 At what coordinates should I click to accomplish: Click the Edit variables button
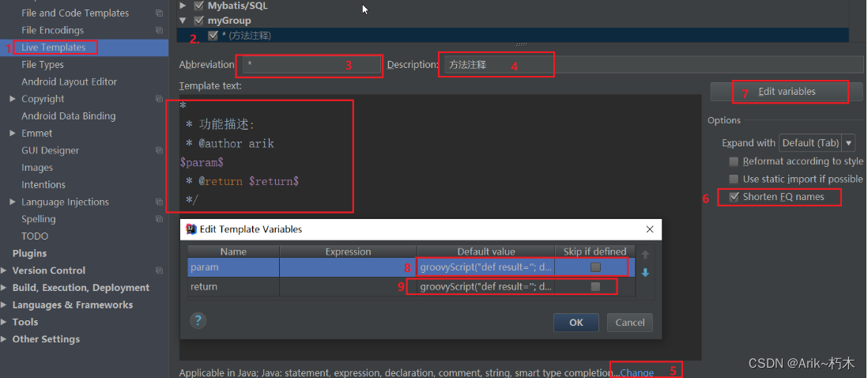coord(786,91)
